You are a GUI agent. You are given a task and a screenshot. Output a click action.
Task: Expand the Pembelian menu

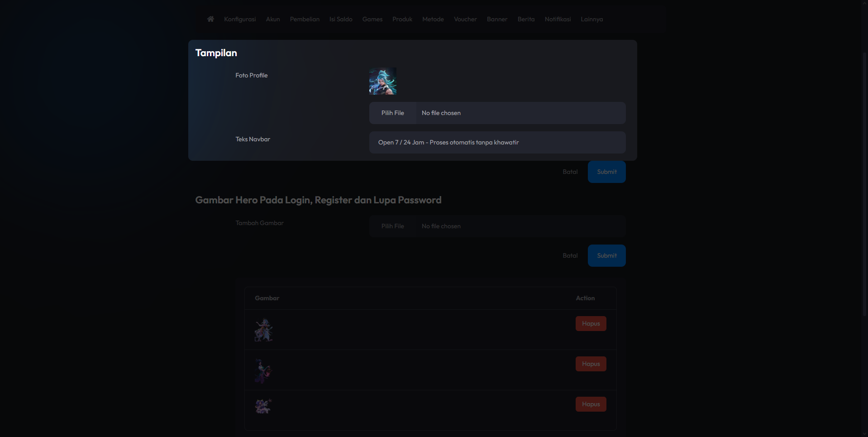tap(305, 19)
